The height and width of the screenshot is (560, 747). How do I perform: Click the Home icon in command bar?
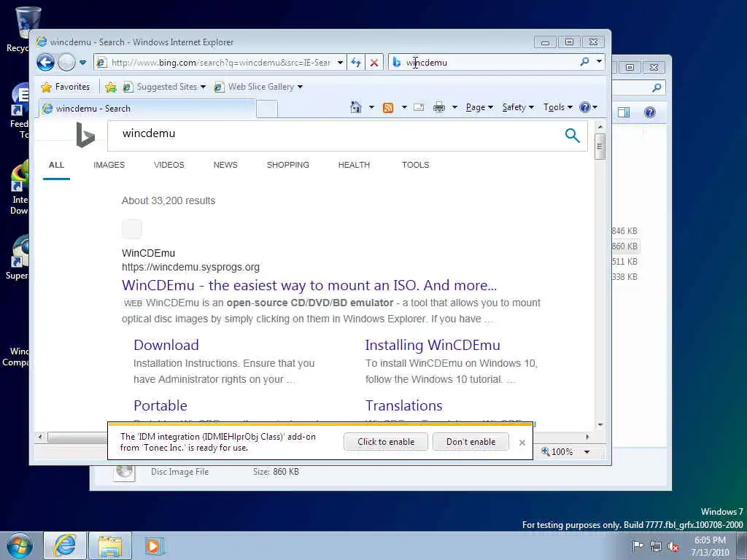(356, 107)
